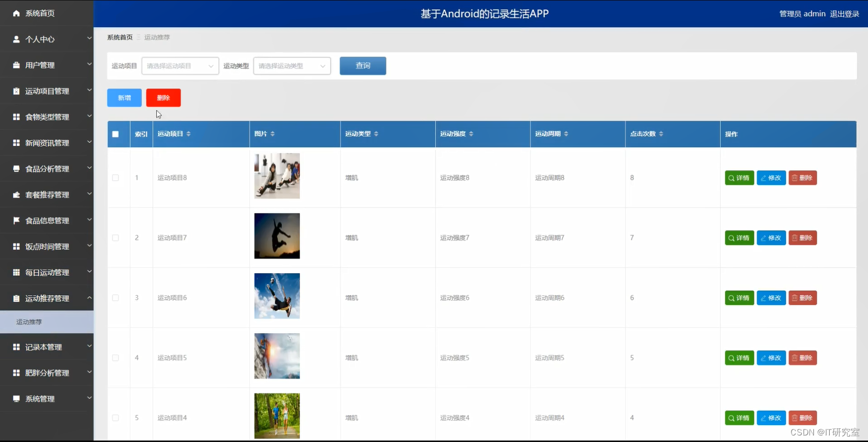Click the grid icon for 记录本管理
This screenshot has width=868, height=442.
point(16,347)
